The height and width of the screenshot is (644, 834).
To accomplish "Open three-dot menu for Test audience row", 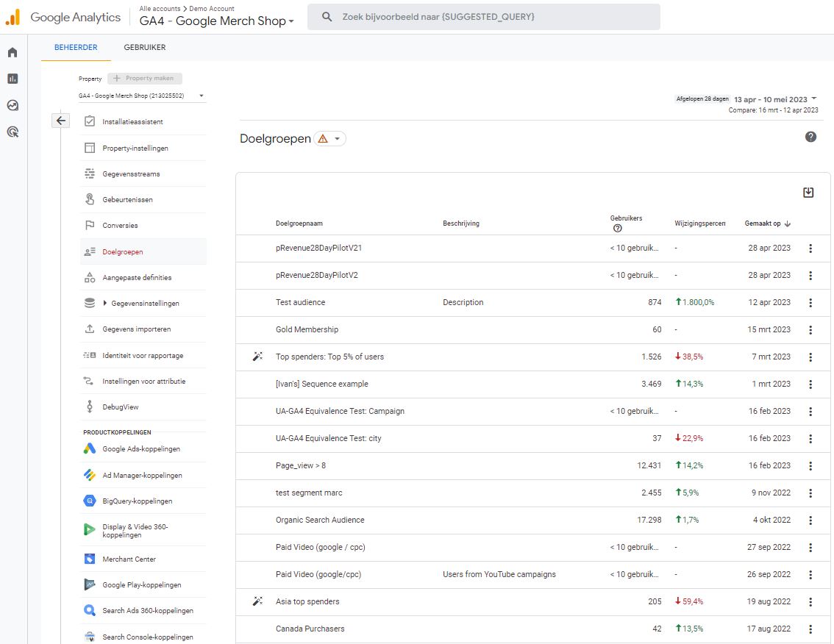I will click(810, 302).
